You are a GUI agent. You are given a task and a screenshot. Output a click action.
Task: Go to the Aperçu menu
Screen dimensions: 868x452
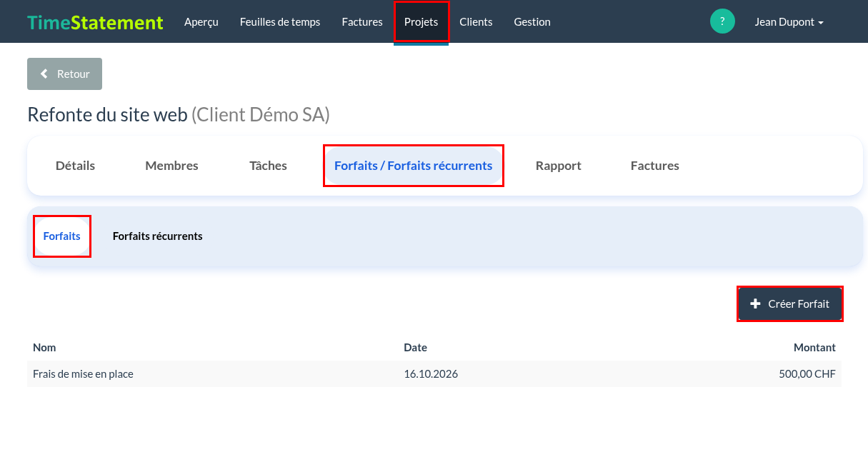click(x=201, y=22)
